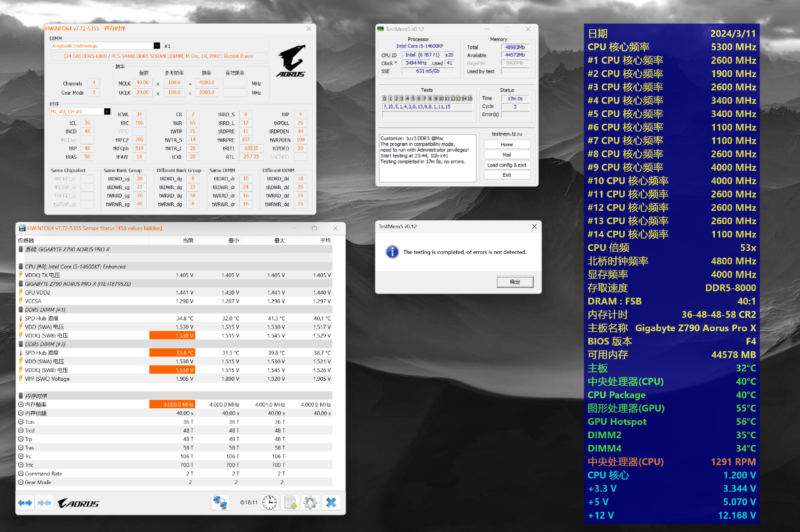This screenshot has width=800, height=532.
Task: Click the log file with plus icon
Action: click(x=290, y=503)
